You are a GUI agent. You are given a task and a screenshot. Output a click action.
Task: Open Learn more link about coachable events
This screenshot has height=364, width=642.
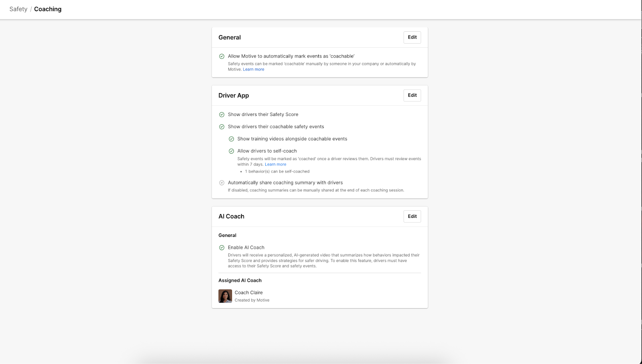253,69
